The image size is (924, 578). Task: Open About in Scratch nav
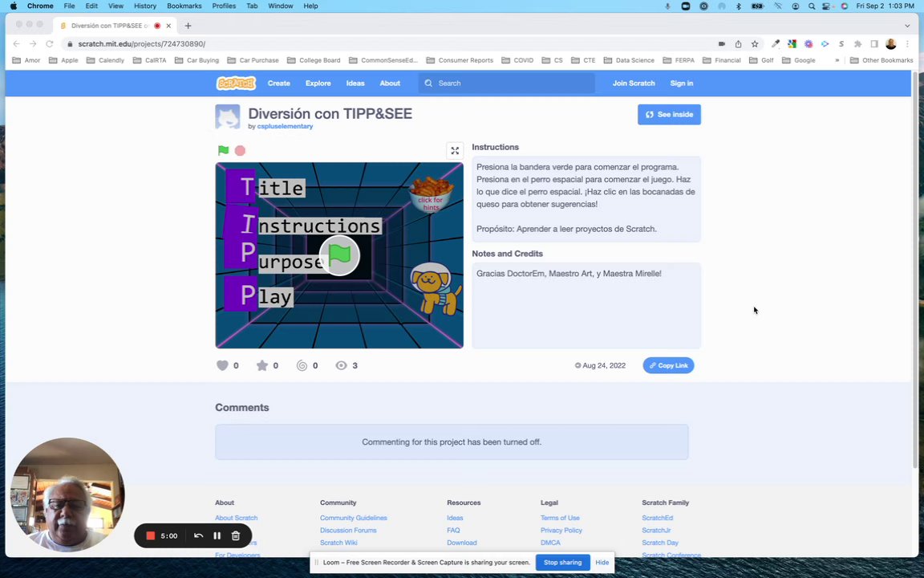click(x=390, y=83)
